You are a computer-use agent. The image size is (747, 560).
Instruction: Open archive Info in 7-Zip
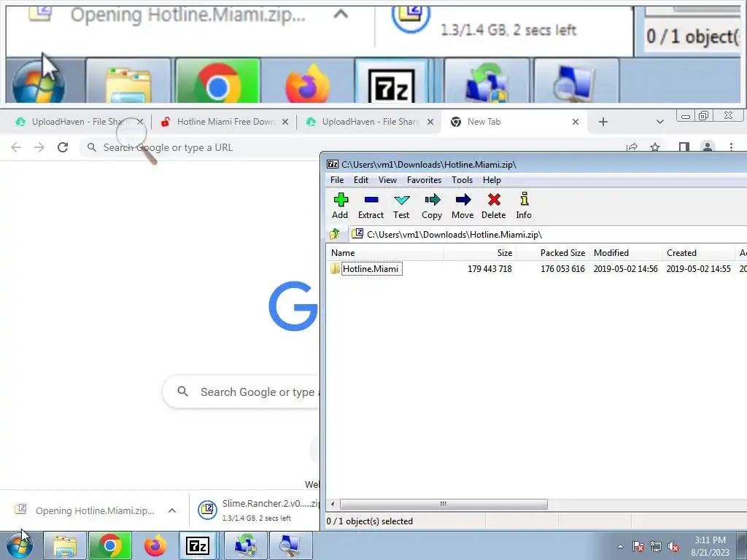[524, 206]
